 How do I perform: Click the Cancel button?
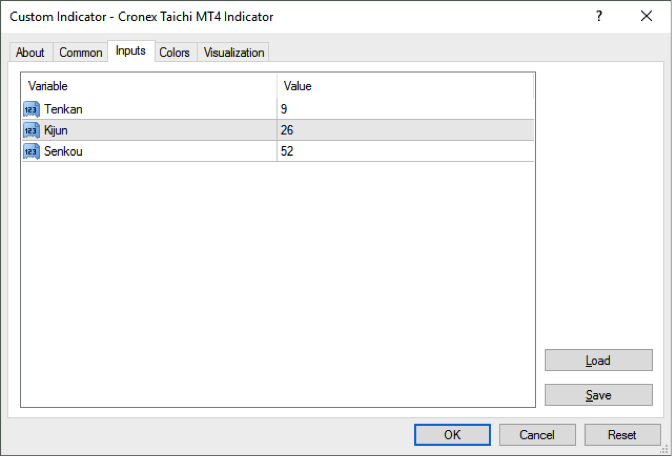click(537, 435)
